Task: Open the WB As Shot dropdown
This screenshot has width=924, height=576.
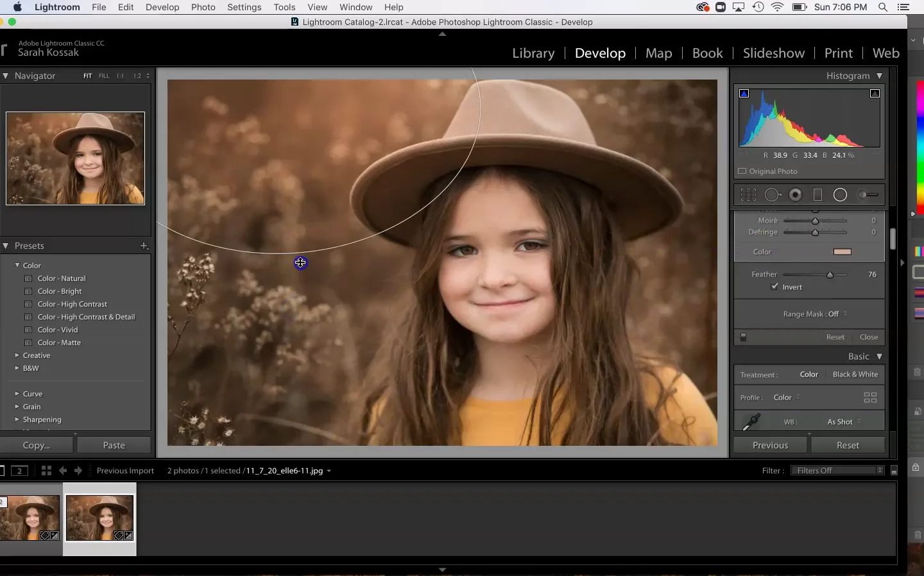Action: pyautogui.click(x=844, y=422)
